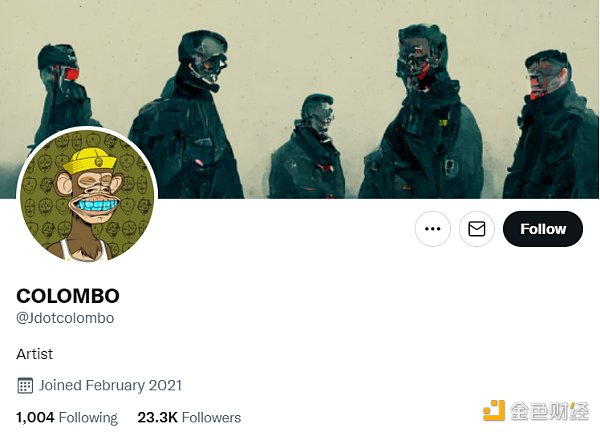
Task: Open the 1,004 Following list
Action: pos(67,417)
